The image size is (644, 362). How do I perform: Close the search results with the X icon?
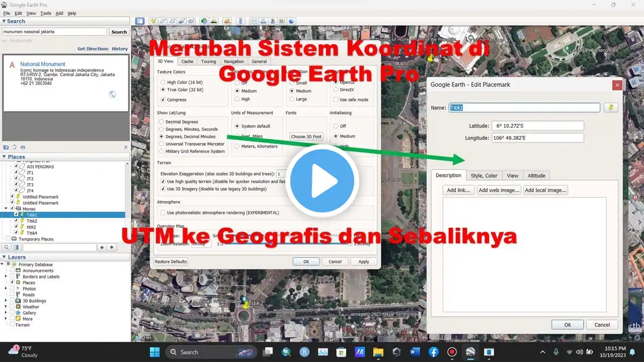(x=126, y=147)
